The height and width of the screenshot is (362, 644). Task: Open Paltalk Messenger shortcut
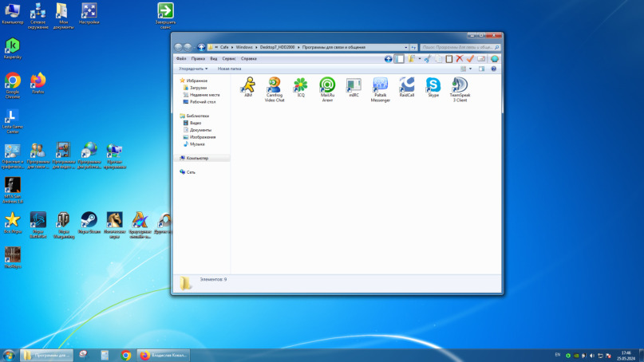tap(380, 86)
